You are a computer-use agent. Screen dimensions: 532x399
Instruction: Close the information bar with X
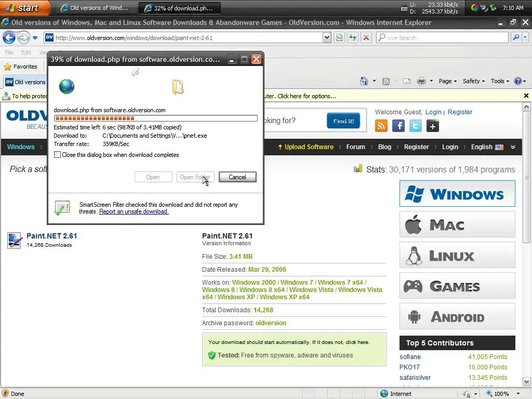(x=526, y=96)
